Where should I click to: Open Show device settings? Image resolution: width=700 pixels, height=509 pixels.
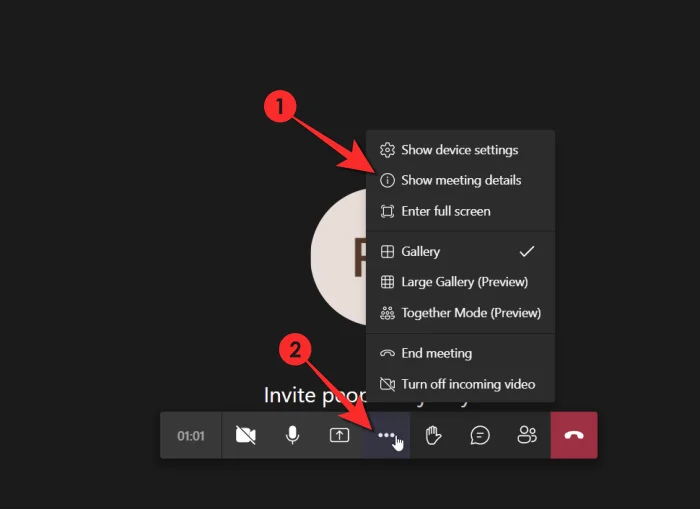460,150
